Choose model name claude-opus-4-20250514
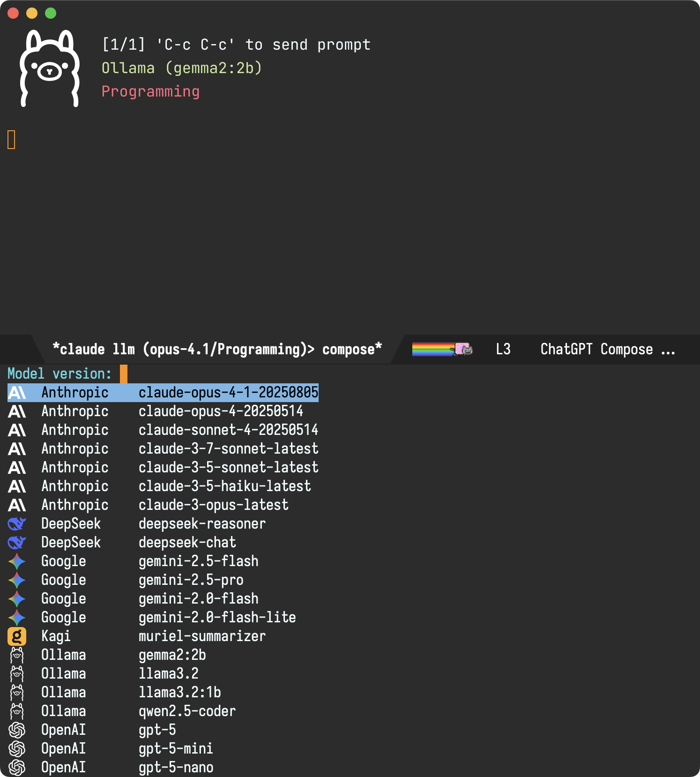 (221, 411)
